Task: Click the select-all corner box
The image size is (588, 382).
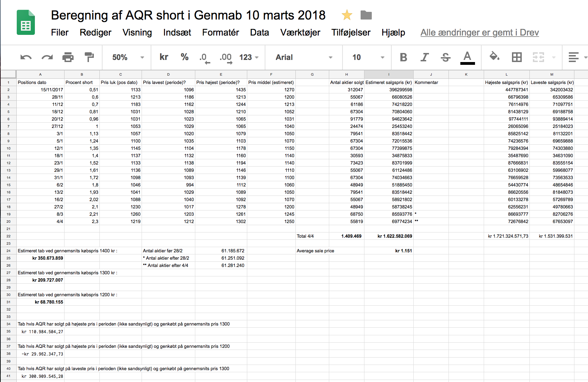Action: pos(8,74)
